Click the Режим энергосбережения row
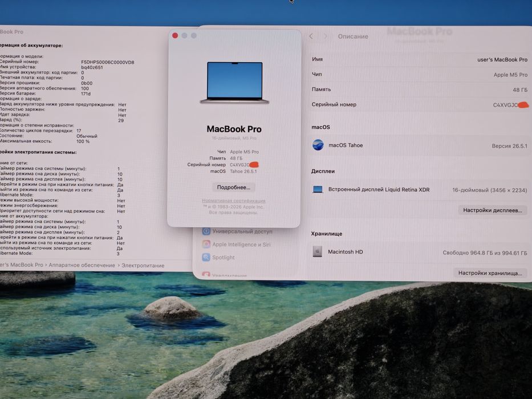This screenshot has height=399, width=532. click(63, 206)
